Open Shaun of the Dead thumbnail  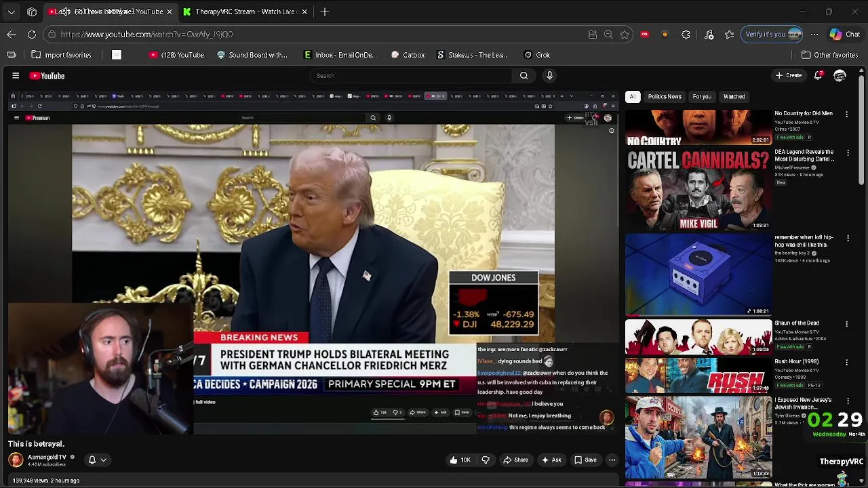tap(698, 337)
